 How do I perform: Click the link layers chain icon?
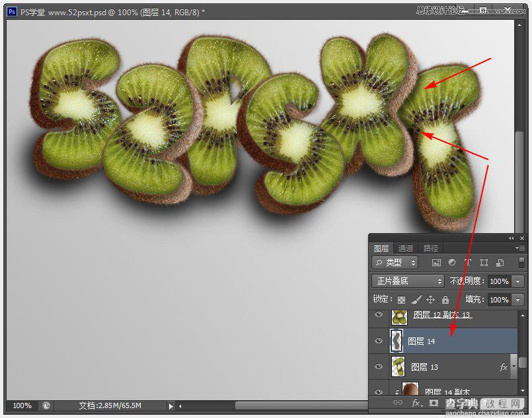coord(398,402)
